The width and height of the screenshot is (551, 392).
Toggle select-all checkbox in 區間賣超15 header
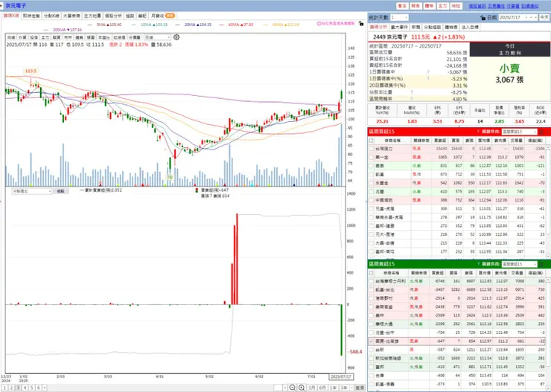pyautogui.click(x=371, y=273)
